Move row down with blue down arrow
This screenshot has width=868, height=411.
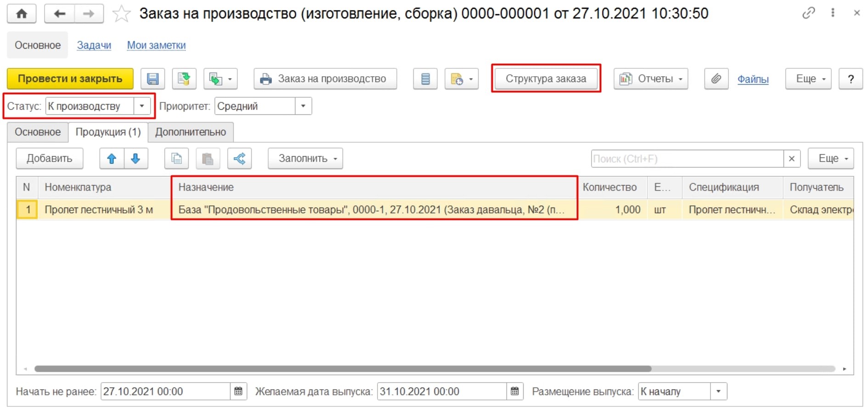tap(135, 158)
